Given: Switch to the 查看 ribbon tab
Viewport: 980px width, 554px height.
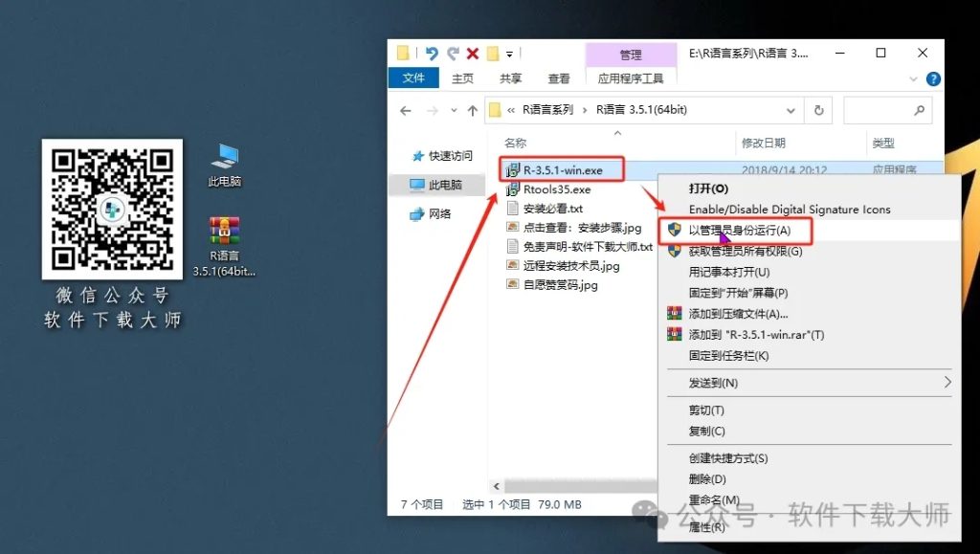Looking at the screenshot, I should (x=558, y=78).
